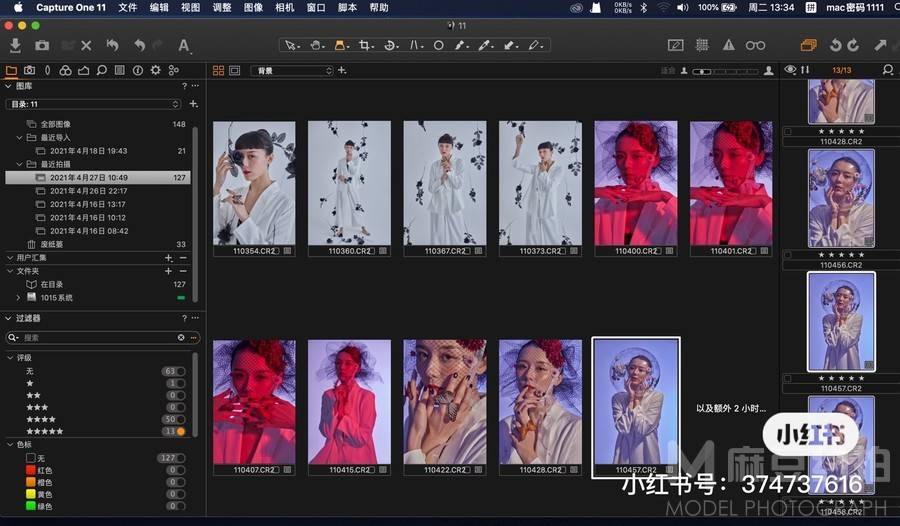Viewport: 900px width, 526px height.
Task: Click the Import images icon
Action: [15, 45]
